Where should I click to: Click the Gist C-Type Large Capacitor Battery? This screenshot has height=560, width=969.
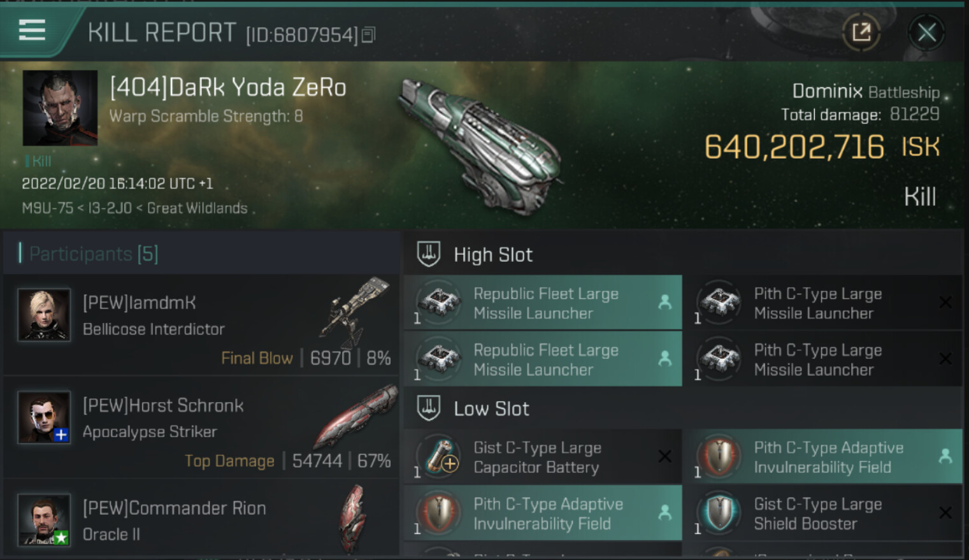point(543,457)
